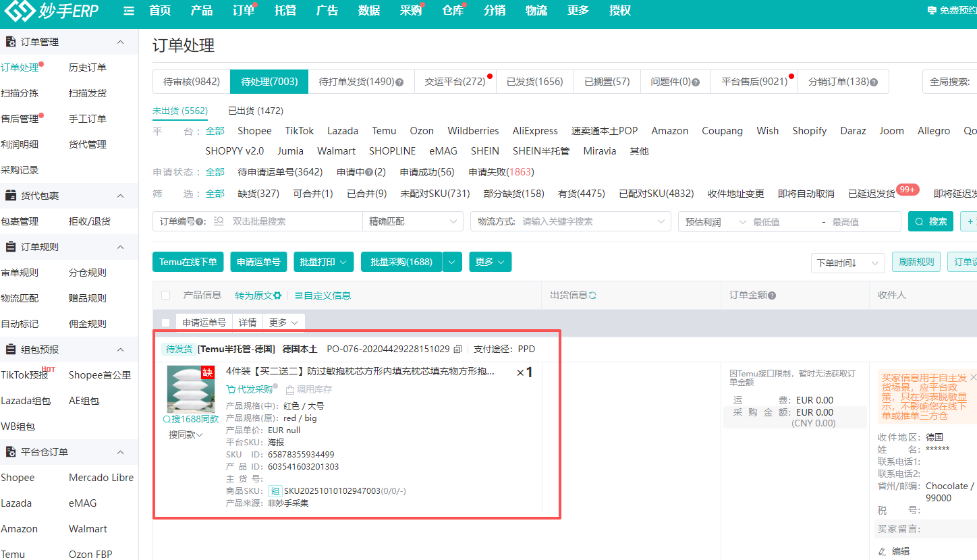The width and height of the screenshot is (977, 560).
Task: Click the refresh icon beside 出货信息
Action: [592, 296]
